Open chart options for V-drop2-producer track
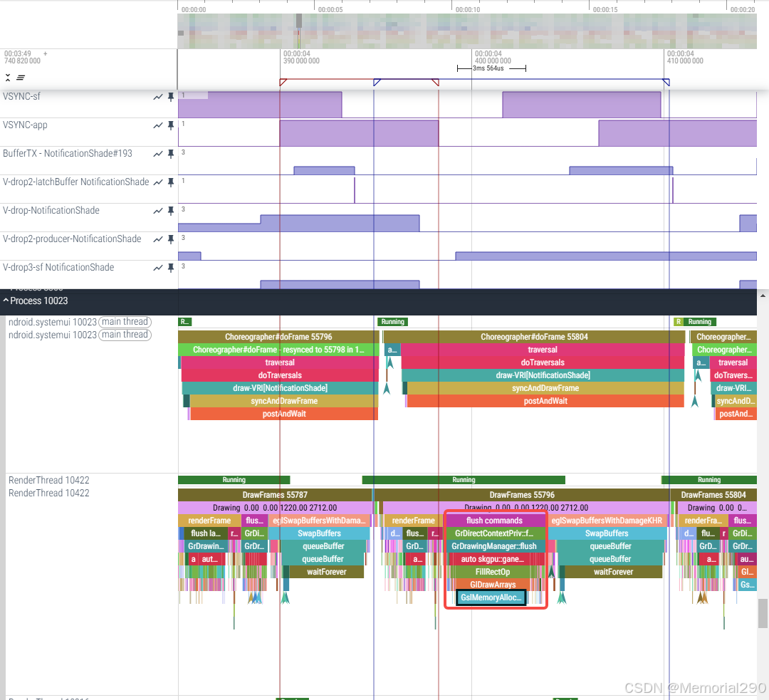 coord(158,239)
